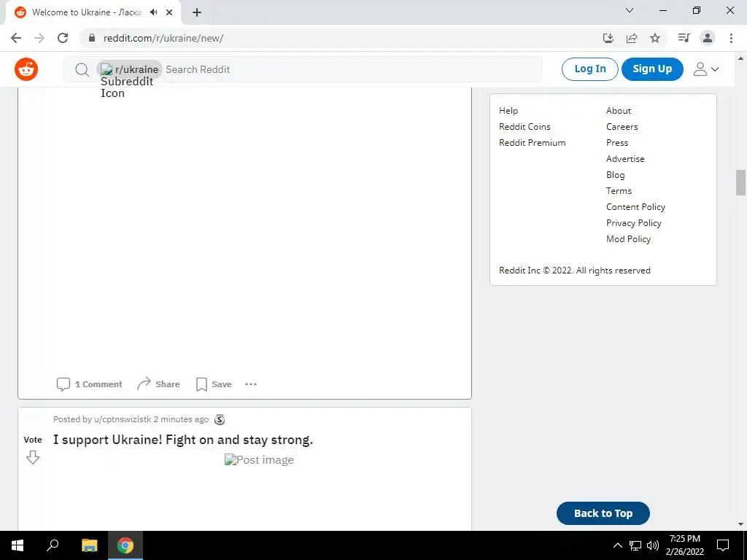Click the page vertical scrollbar thumb
This screenshot has width=747, height=560.
(x=740, y=182)
